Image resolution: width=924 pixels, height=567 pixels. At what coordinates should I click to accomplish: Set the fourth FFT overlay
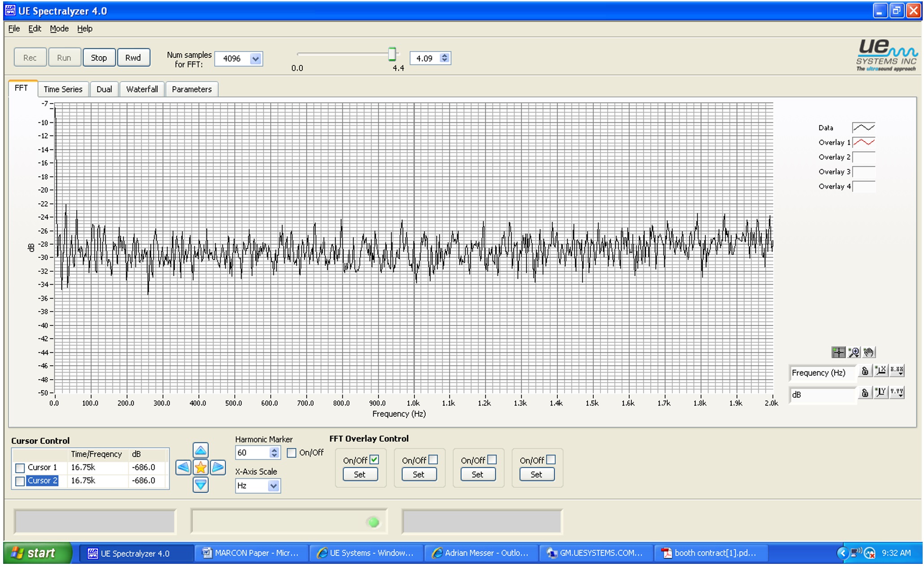(x=536, y=475)
